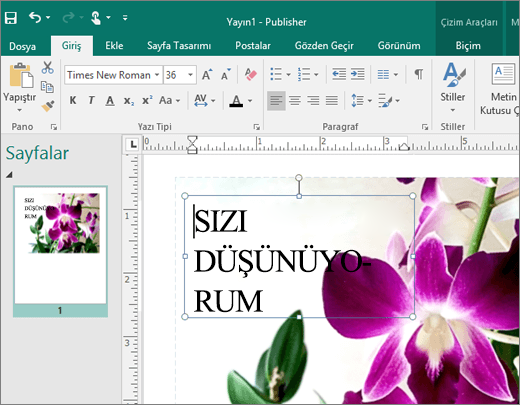Open the character spacing AV tool
This screenshot has height=405, width=520.
[201, 100]
